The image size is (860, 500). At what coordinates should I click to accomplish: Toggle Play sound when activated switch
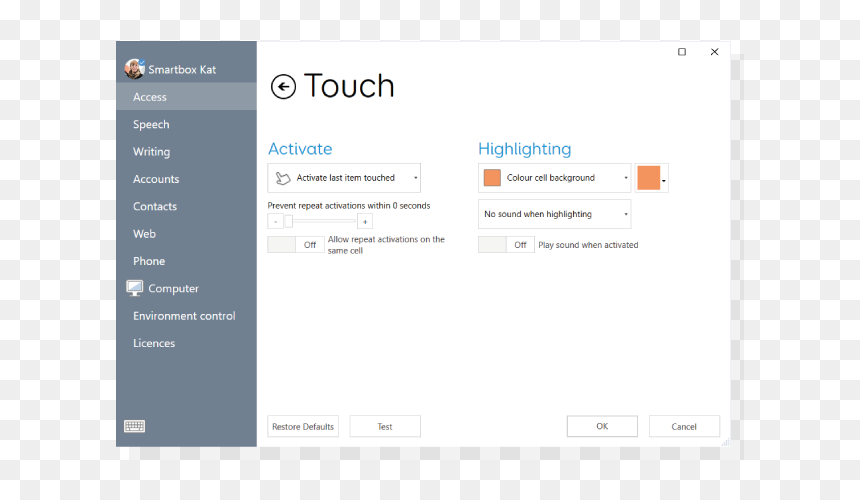(506, 245)
